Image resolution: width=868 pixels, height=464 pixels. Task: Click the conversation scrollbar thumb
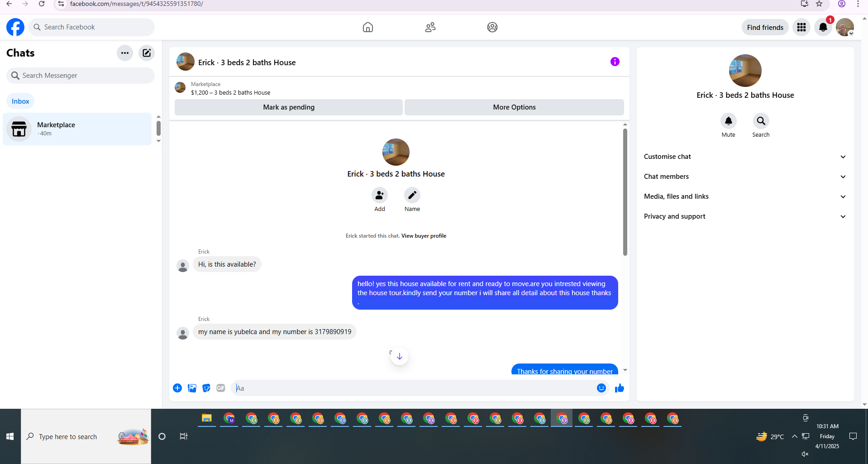click(x=625, y=192)
